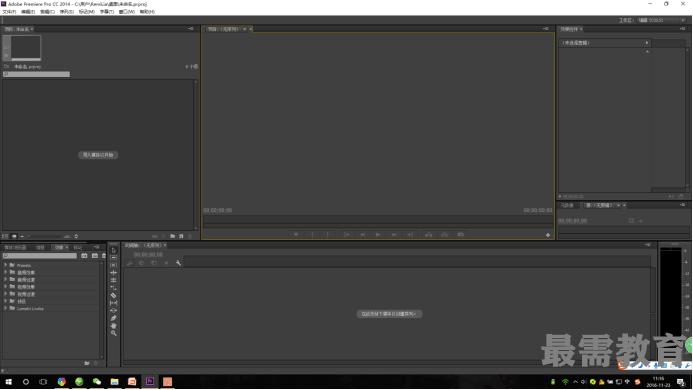693x390 pixels.
Task: Open program monitor sequence dropdown arrow
Action: pyautogui.click(x=244, y=29)
